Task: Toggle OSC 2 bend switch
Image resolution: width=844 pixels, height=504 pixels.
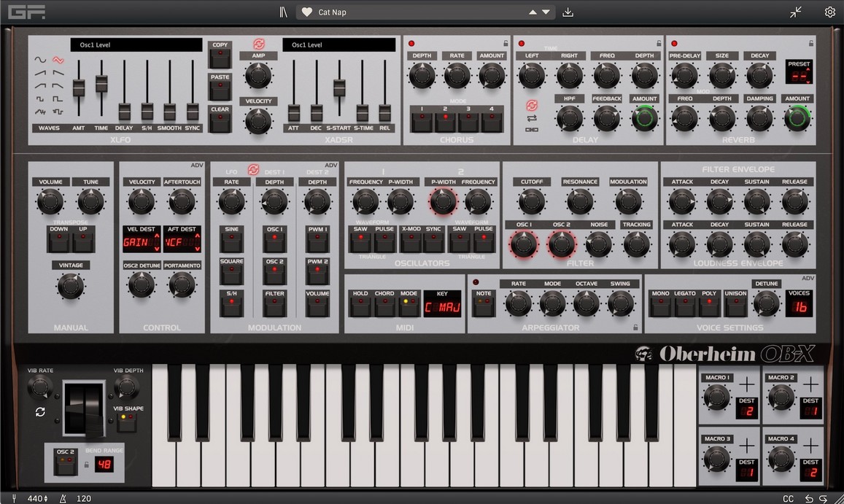Action: click(65, 464)
